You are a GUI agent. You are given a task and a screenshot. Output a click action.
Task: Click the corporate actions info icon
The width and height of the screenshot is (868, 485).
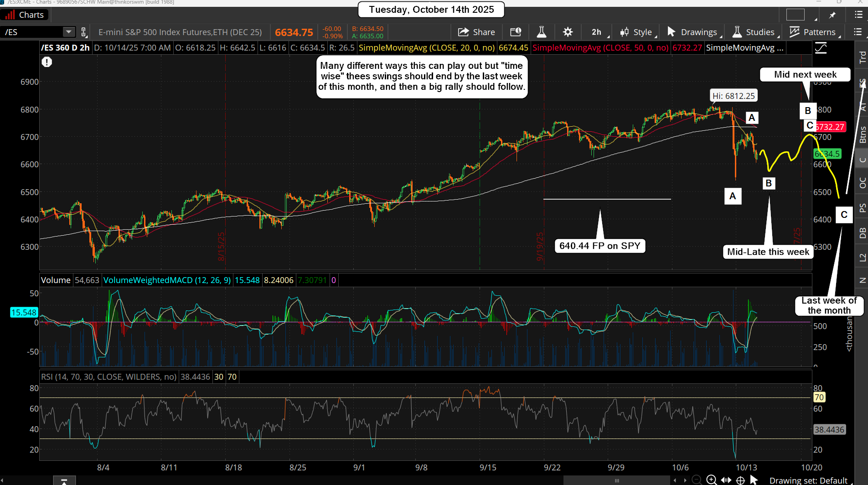coord(516,32)
